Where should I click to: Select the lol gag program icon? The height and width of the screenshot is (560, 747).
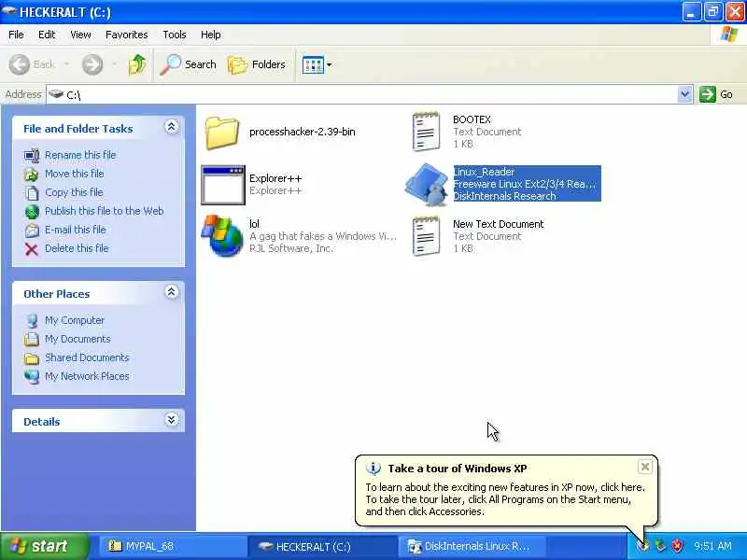click(x=222, y=236)
